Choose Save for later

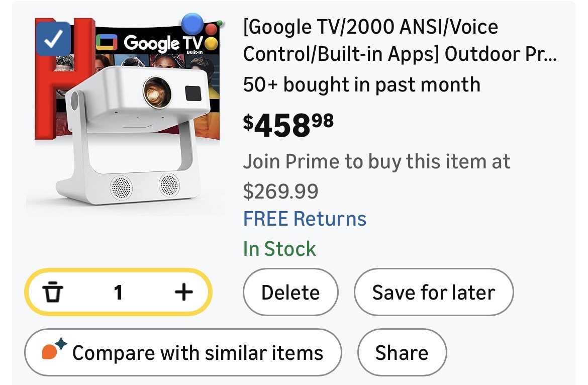[x=433, y=293]
